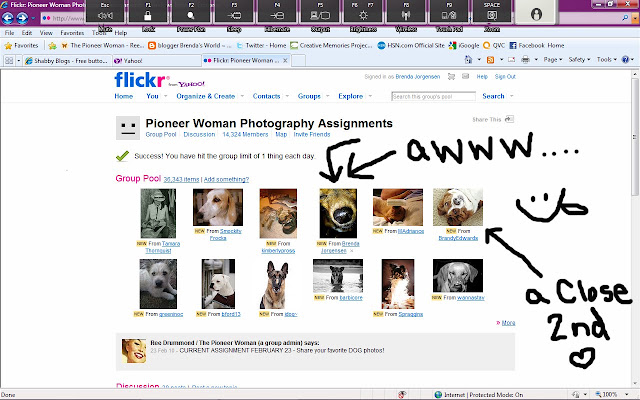Image resolution: width=640 pixels, height=400 pixels.
Task: Open the browser Help question mark icon
Action: 625,60
